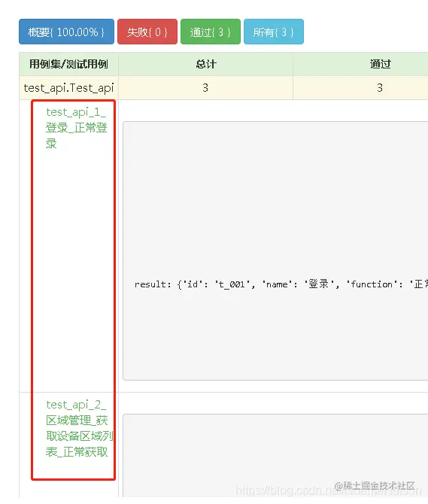Open test case test_api_2_区域管理_获取设备区域列表
428x504 pixels.
79,428
